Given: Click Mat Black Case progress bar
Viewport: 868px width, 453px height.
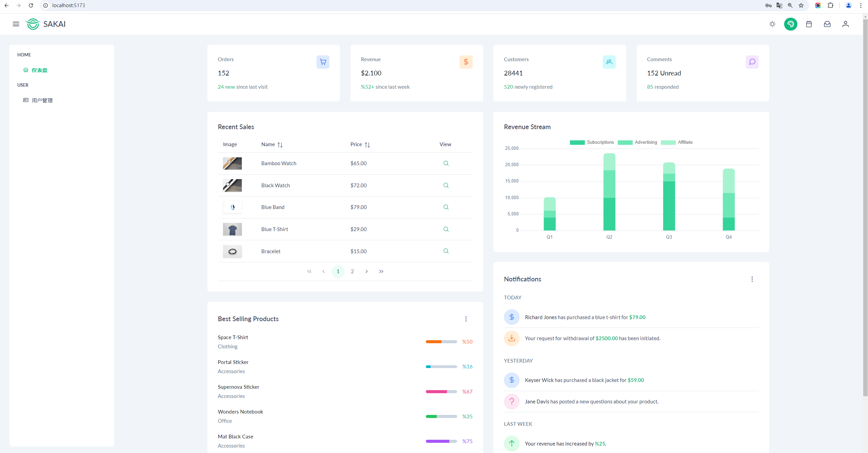Looking at the screenshot, I should 441,441.
